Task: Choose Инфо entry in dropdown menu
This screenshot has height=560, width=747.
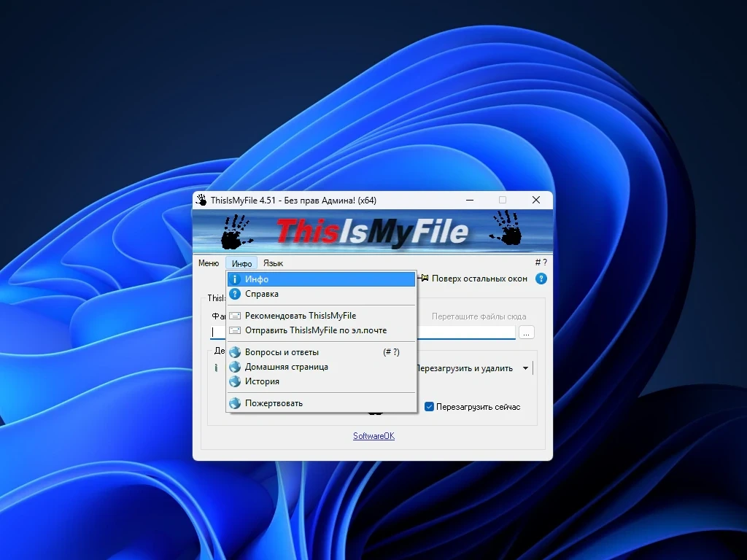Action: tap(321, 279)
